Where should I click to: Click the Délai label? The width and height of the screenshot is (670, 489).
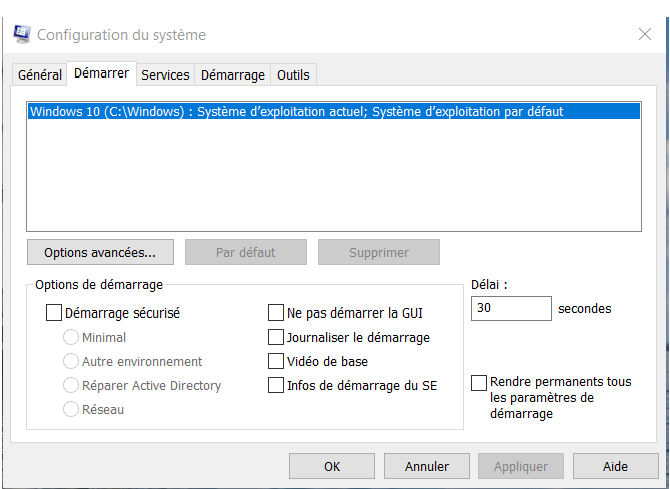[x=489, y=285]
